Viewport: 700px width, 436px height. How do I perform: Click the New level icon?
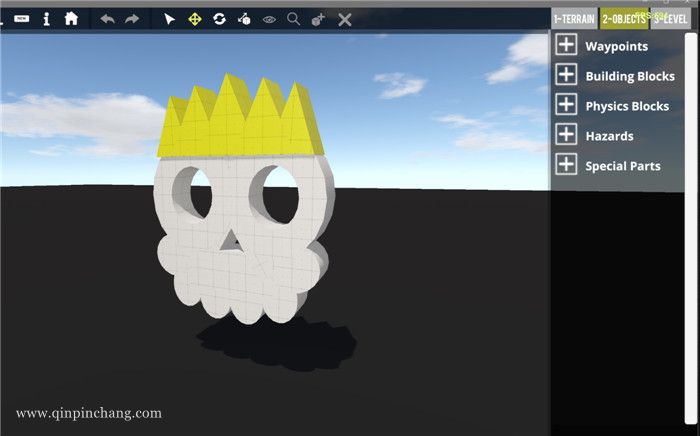21,19
